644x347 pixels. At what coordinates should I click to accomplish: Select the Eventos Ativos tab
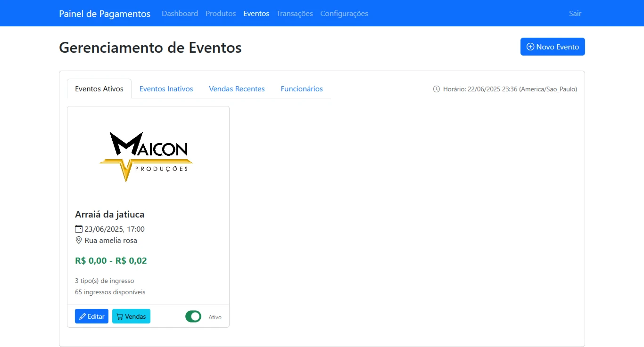pyautogui.click(x=99, y=89)
